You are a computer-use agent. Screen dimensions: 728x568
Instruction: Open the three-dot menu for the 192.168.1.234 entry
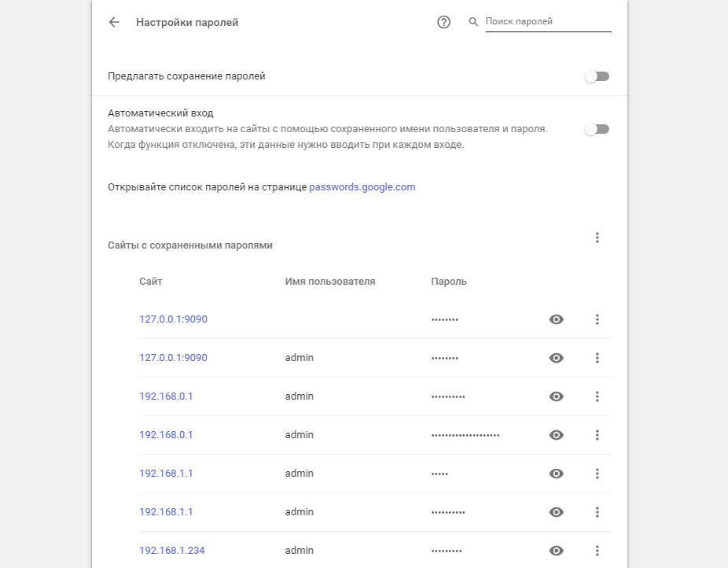[x=597, y=550]
